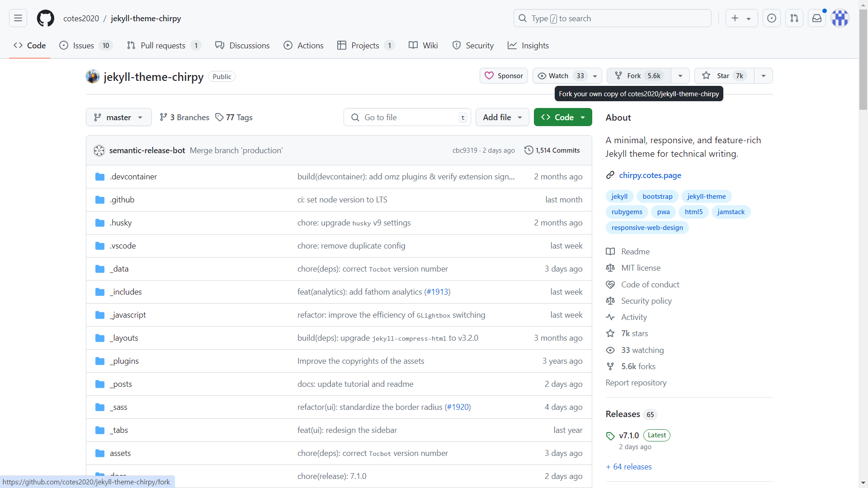The width and height of the screenshot is (868, 488).
Task: Expand the Star lists dropdown arrow
Action: 764,76
